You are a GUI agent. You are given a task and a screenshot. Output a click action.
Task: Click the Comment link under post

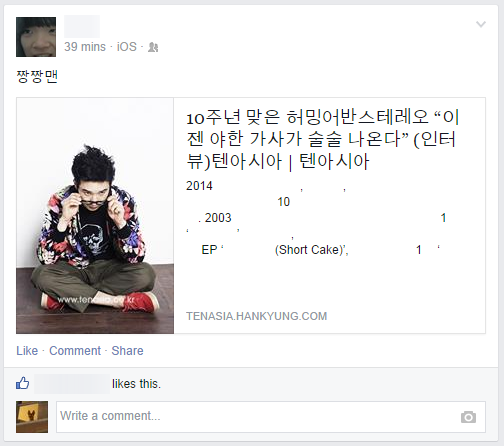[x=75, y=351]
